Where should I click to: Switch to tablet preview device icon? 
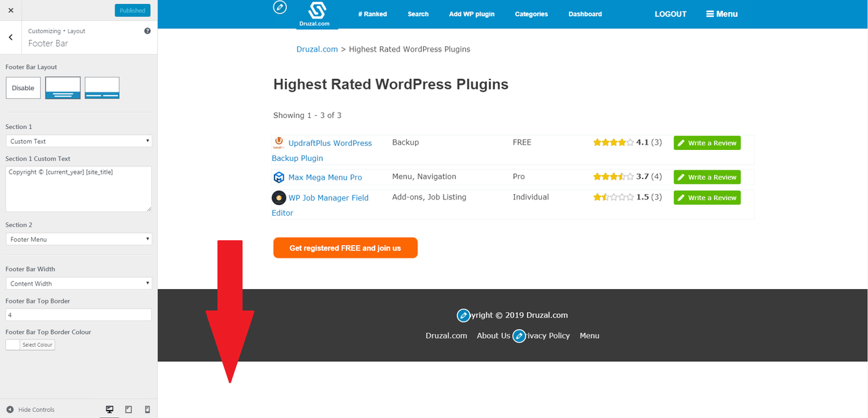128,410
